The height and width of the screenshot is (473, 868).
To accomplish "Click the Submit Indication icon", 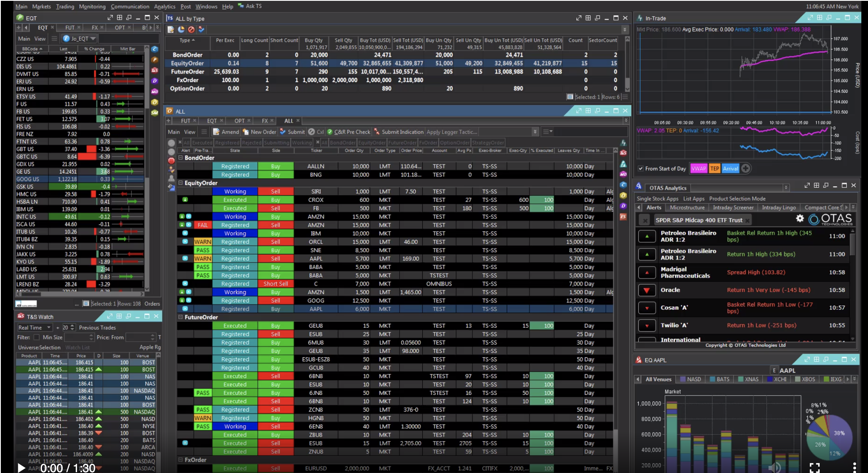I will (377, 132).
